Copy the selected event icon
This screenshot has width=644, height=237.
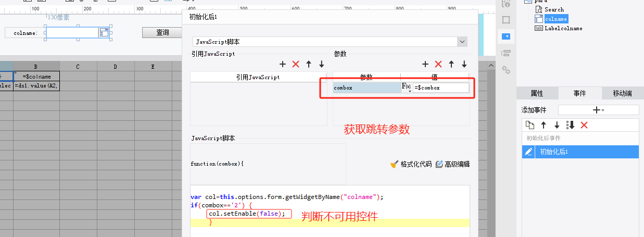coord(530,125)
